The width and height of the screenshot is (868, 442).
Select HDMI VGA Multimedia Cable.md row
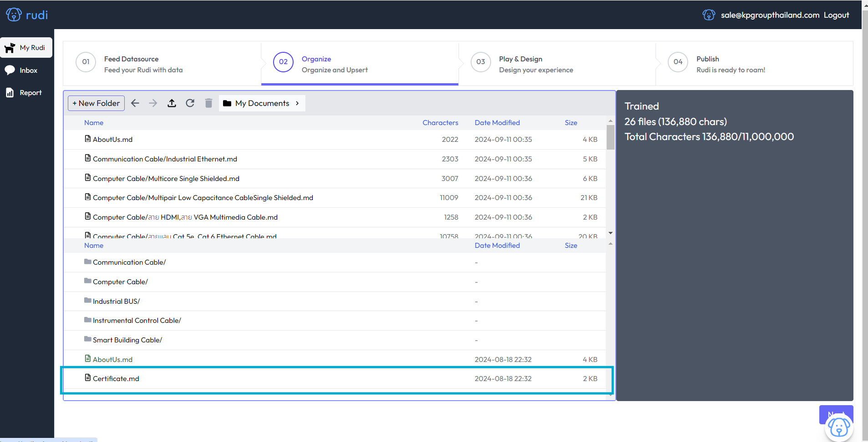(x=335, y=217)
